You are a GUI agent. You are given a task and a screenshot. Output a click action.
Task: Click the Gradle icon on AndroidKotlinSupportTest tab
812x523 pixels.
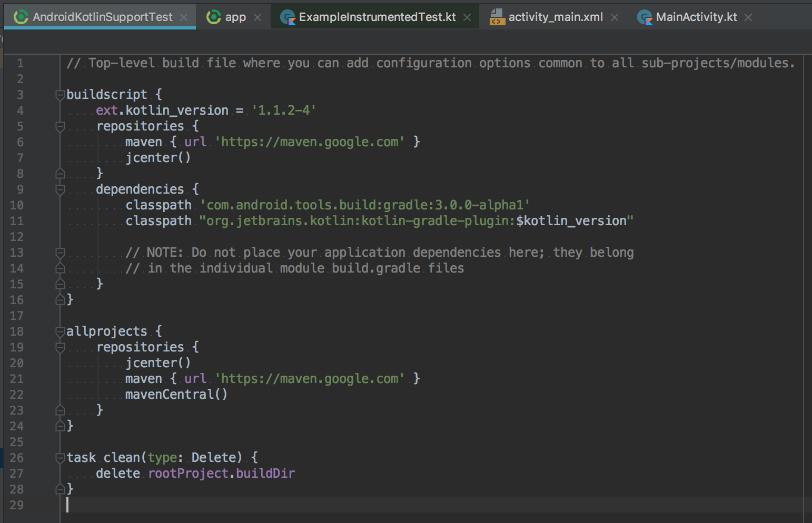(21, 17)
